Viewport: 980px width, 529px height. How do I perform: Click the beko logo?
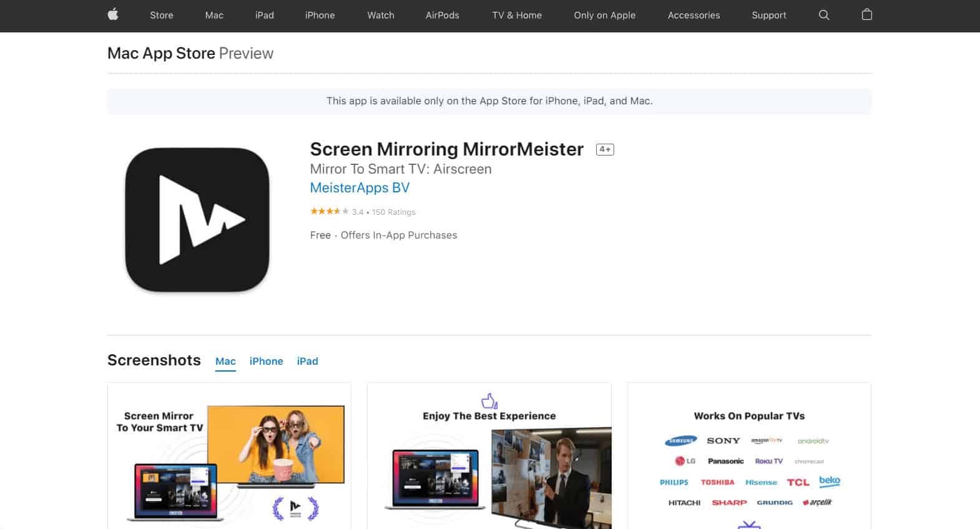click(x=830, y=481)
